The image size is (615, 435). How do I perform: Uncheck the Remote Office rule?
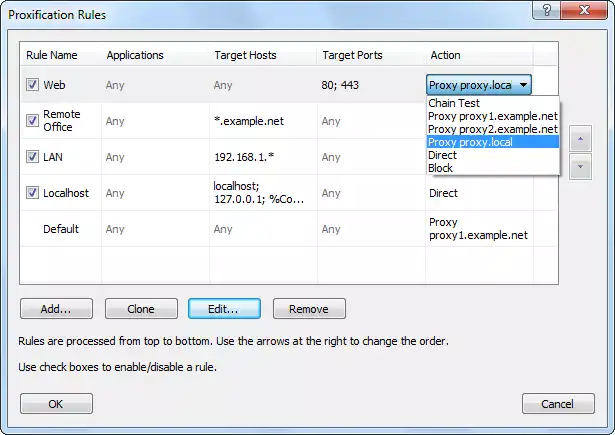pos(33,121)
